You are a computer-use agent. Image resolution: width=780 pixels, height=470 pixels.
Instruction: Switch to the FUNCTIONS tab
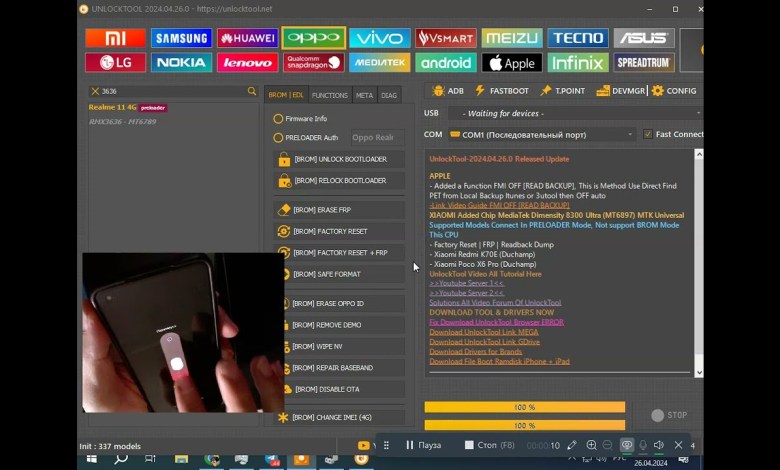click(330, 95)
